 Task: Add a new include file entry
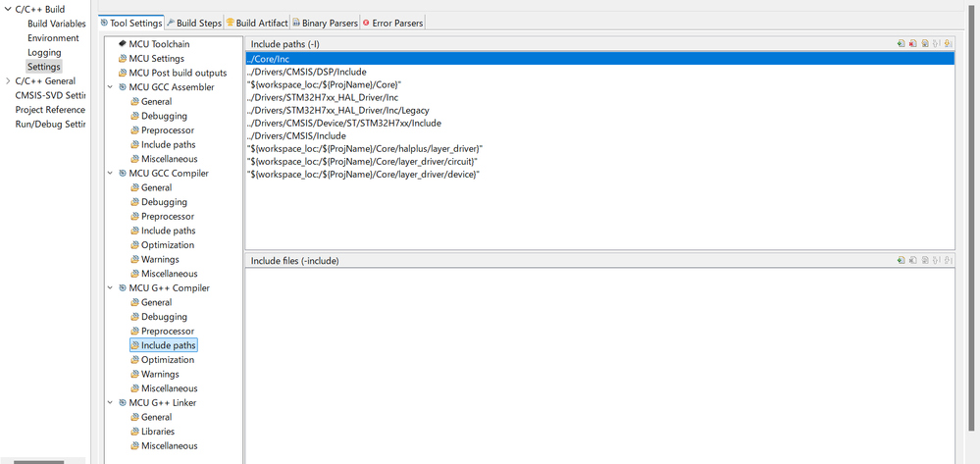901,260
